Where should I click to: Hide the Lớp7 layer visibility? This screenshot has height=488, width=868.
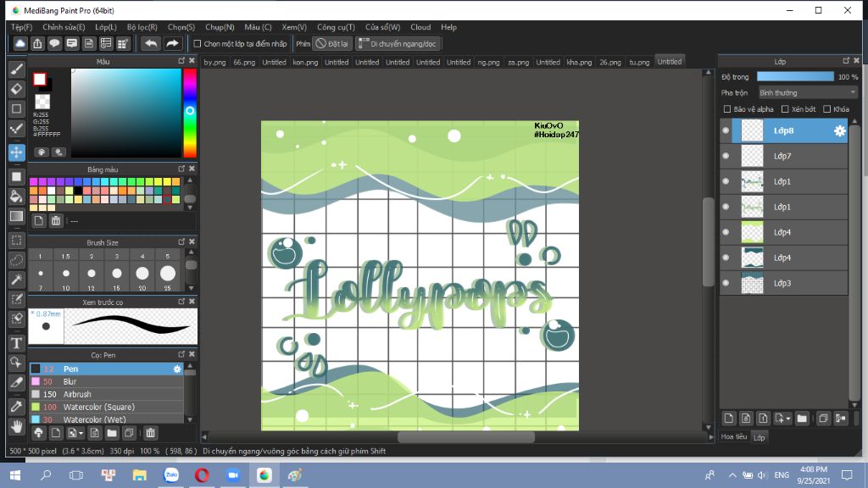pyautogui.click(x=726, y=156)
